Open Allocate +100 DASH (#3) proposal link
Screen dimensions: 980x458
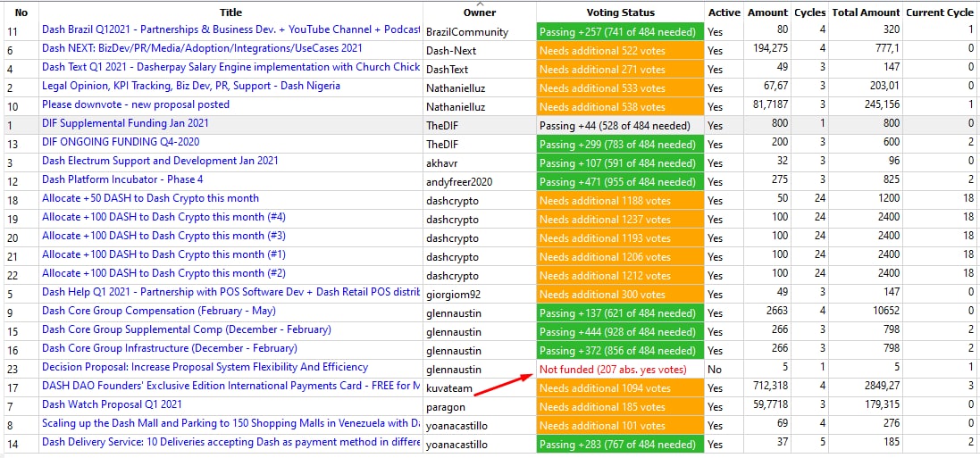[163, 236]
